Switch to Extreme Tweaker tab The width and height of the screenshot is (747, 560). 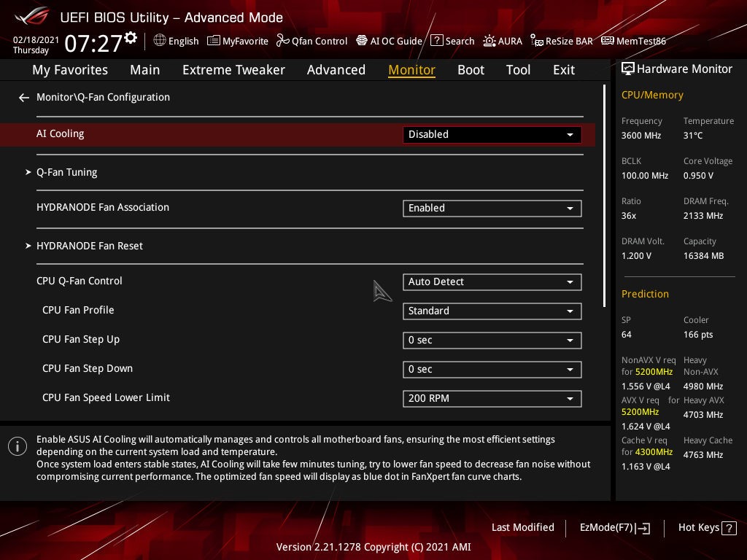coord(233,70)
